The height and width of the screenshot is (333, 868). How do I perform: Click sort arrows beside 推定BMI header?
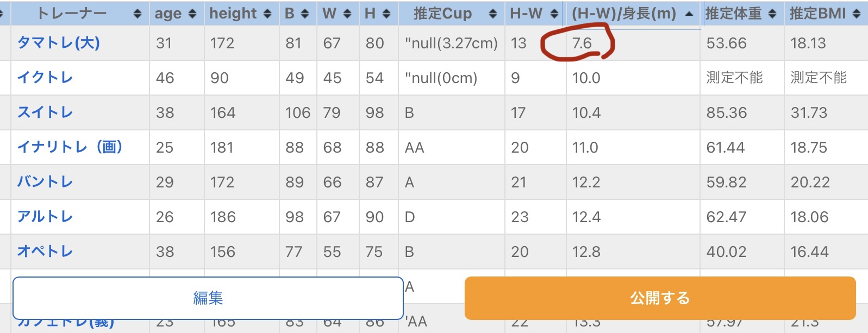tap(857, 14)
